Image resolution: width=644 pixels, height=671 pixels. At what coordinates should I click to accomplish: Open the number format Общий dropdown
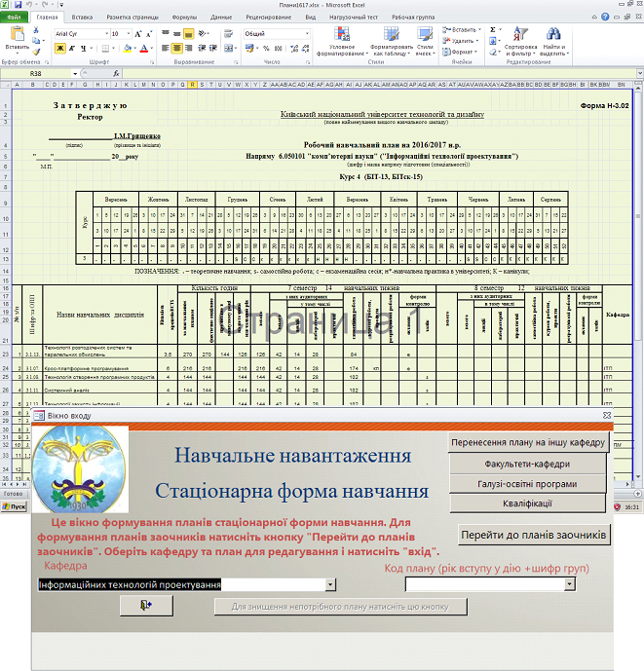click(x=307, y=34)
